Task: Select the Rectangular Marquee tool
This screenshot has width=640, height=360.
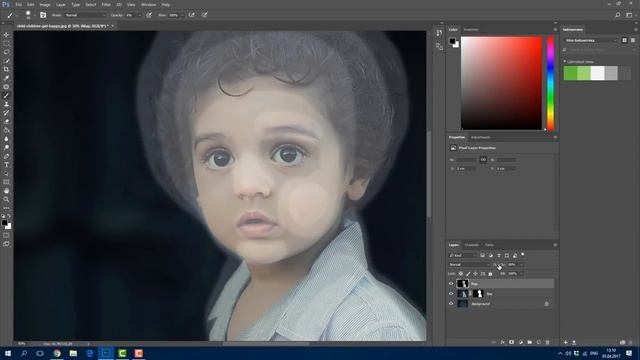Action: click(x=6, y=43)
